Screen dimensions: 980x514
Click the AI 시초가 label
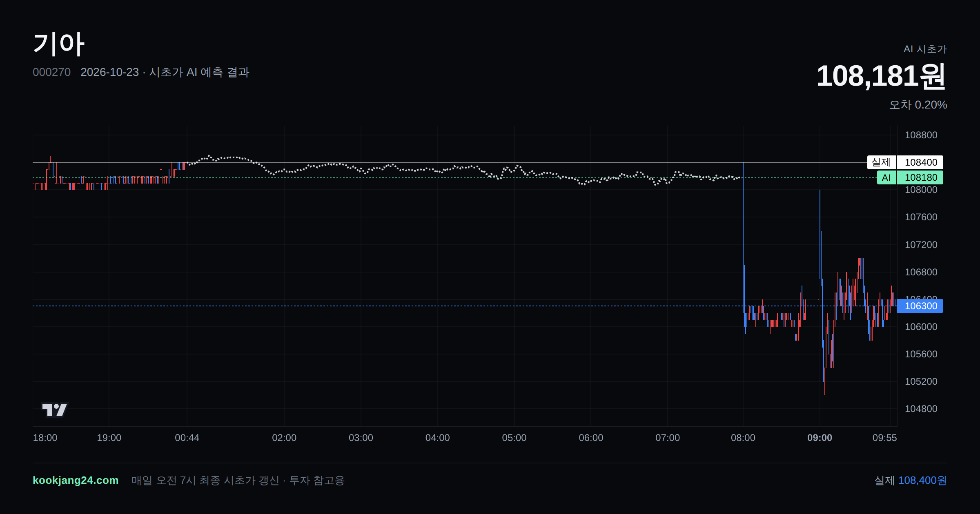(x=925, y=49)
